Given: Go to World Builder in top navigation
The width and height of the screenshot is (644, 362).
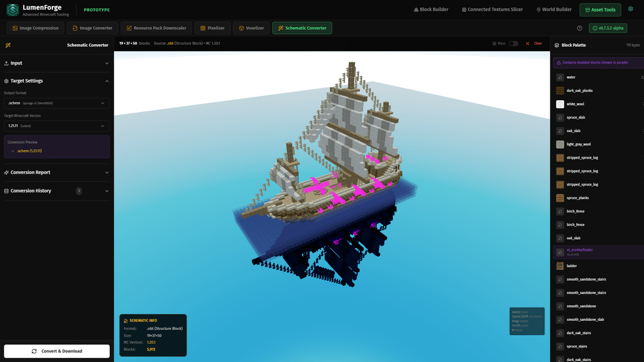Looking at the screenshot, I should pyautogui.click(x=554, y=10).
